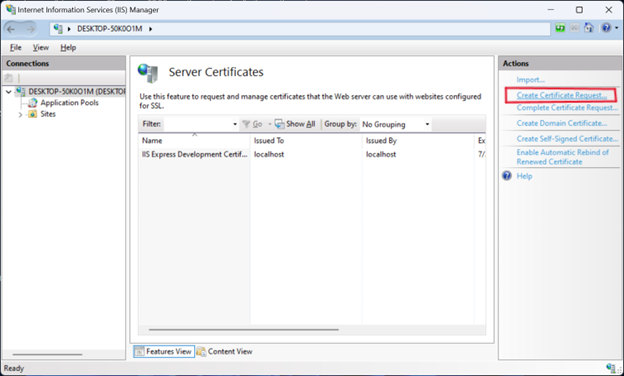This screenshot has width=624, height=376.
Task: Click Enable Automatic Rebind of Renewed Certificate
Action: [x=563, y=157]
